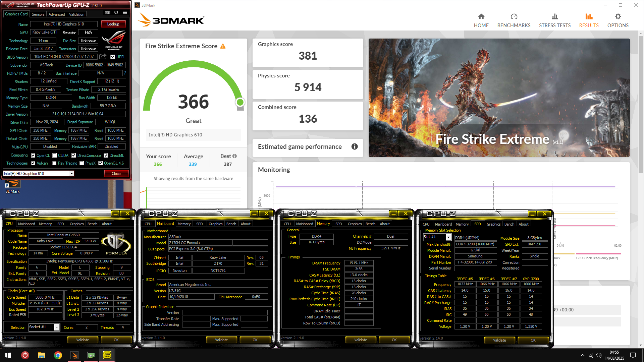Open Google Chrome from the taskbar
The height and width of the screenshot is (362, 644).
(58, 355)
